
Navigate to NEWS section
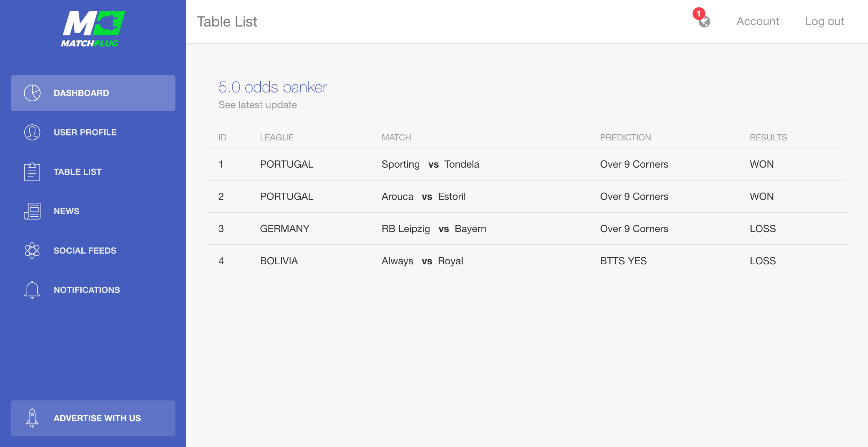(93, 211)
